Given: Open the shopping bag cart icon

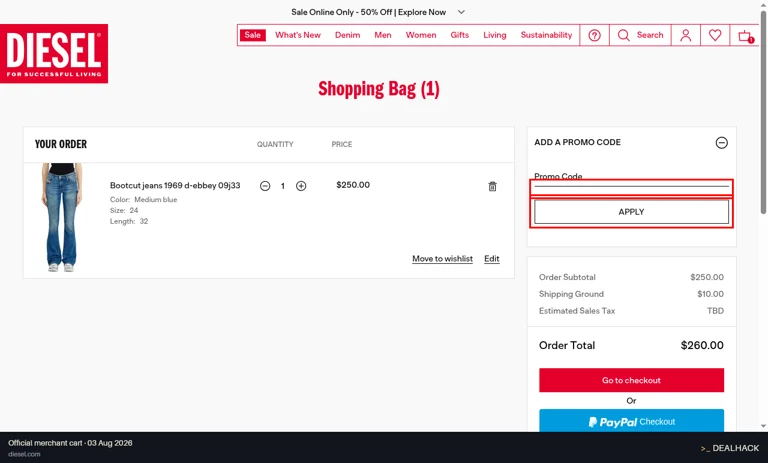Looking at the screenshot, I should (x=745, y=36).
